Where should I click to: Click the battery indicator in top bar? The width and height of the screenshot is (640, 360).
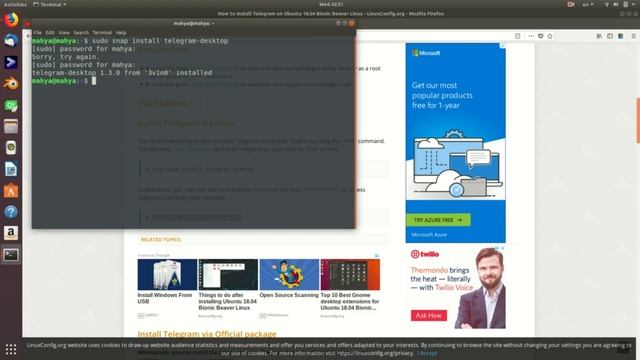tap(625, 4)
